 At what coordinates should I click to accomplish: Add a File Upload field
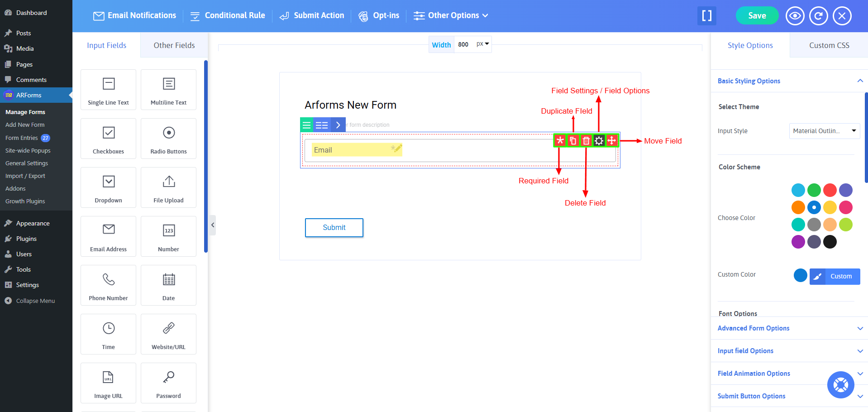(168, 187)
